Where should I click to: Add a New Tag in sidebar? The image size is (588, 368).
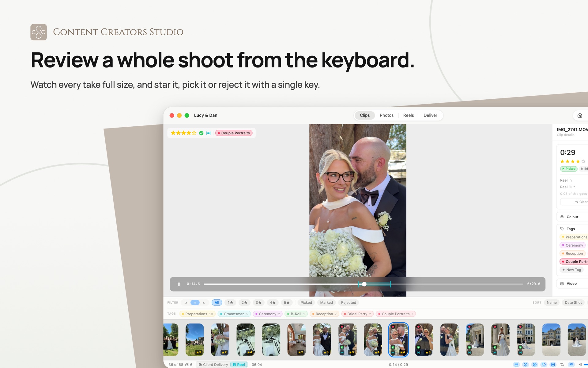[571, 270]
